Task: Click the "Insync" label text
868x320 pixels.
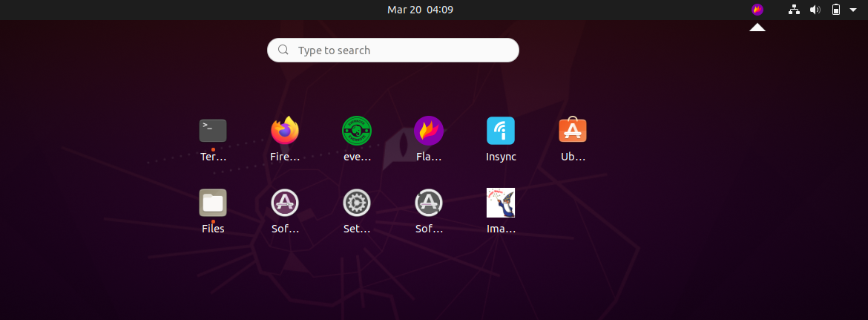Action: click(501, 157)
